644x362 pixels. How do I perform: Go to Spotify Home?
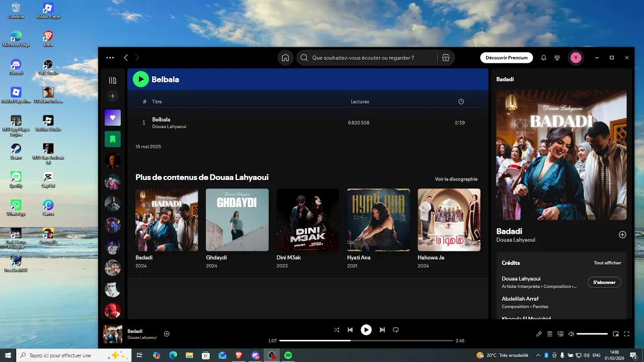click(x=285, y=58)
